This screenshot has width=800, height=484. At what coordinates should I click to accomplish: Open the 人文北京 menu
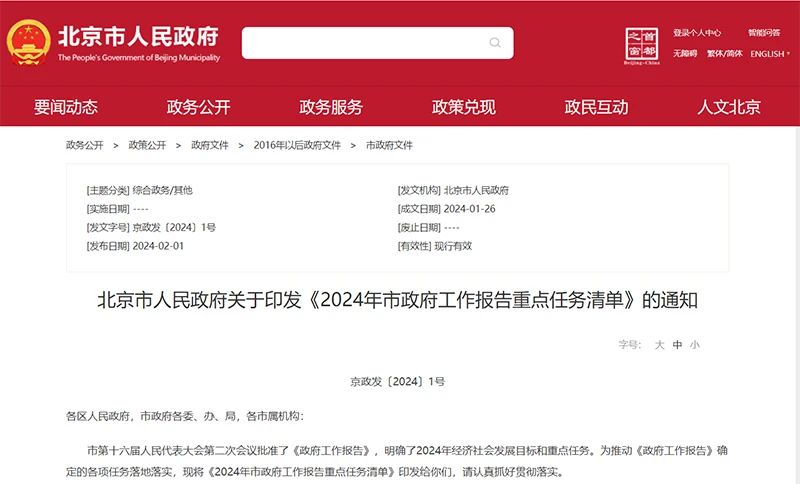(x=729, y=107)
